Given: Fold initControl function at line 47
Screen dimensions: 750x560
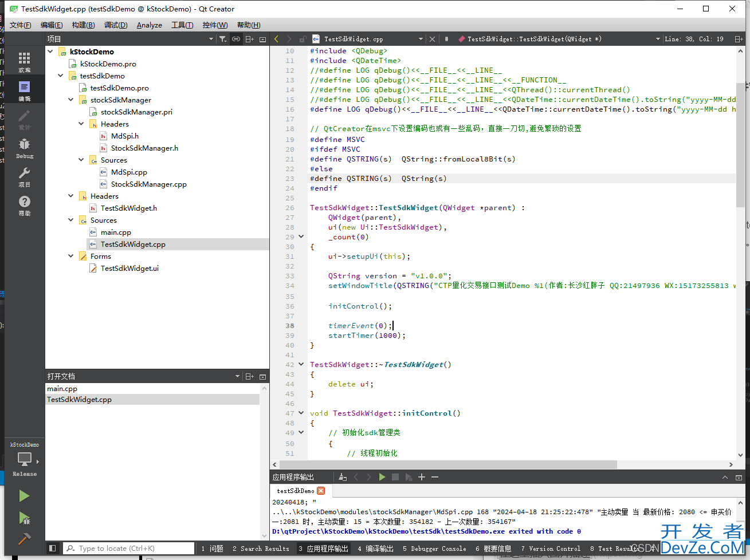Looking at the screenshot, I should (301, 413).
